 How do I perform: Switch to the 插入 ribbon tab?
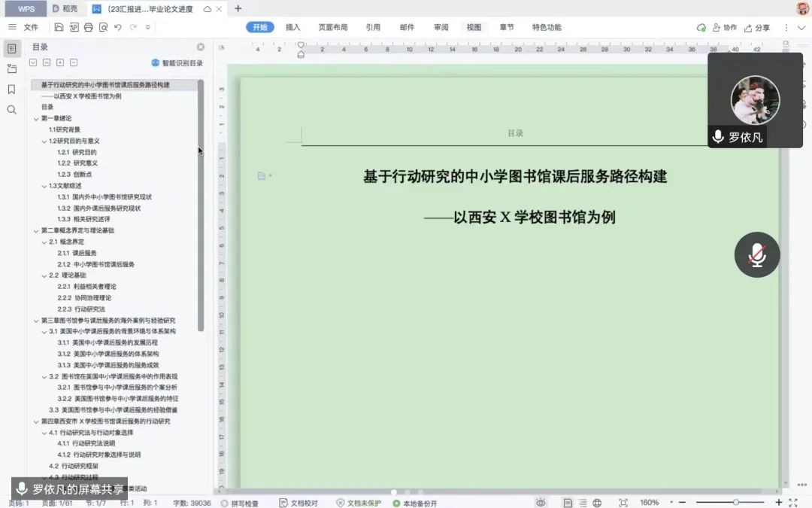click(x=292, y=27)
